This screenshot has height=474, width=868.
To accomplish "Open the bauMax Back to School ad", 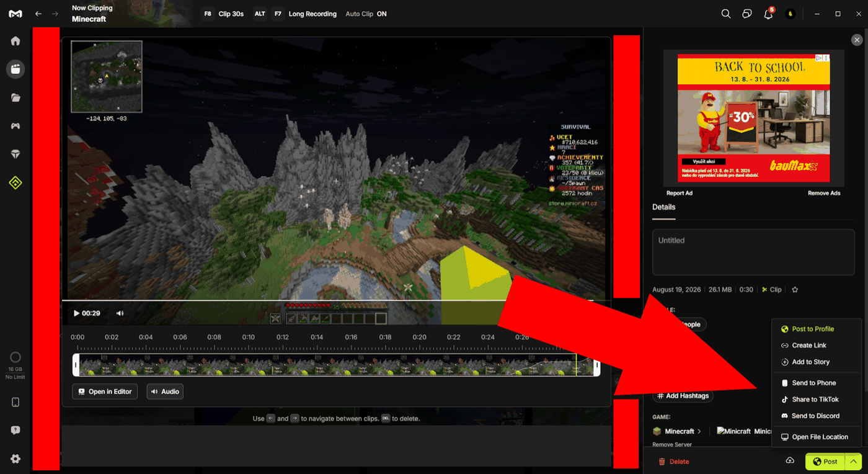I will tap(753, 118).
